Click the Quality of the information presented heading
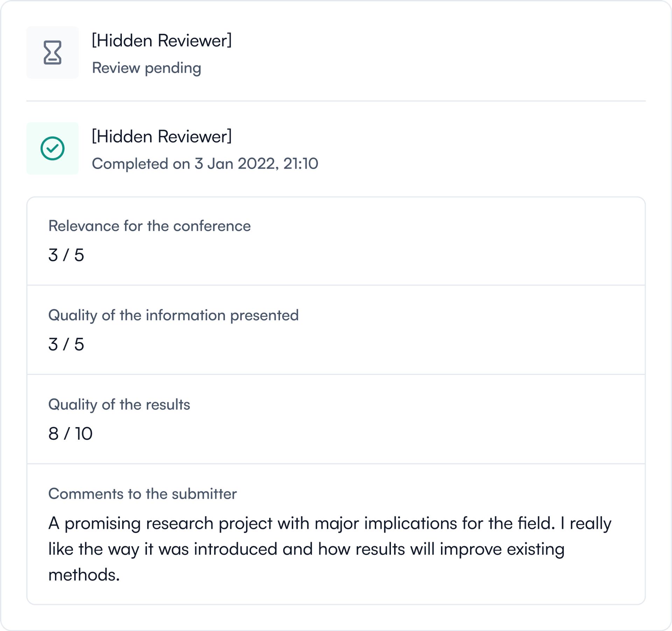 (174, 315)
